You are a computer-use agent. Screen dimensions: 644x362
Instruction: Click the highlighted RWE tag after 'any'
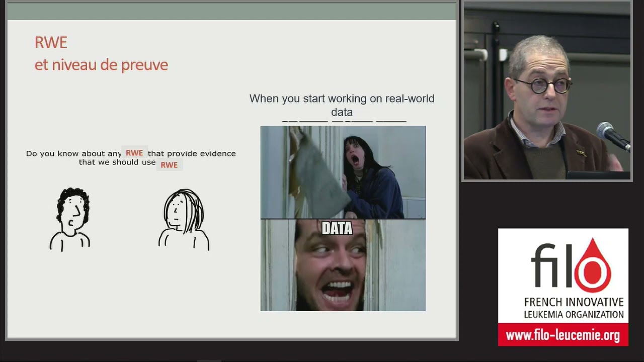click(134, 153)
